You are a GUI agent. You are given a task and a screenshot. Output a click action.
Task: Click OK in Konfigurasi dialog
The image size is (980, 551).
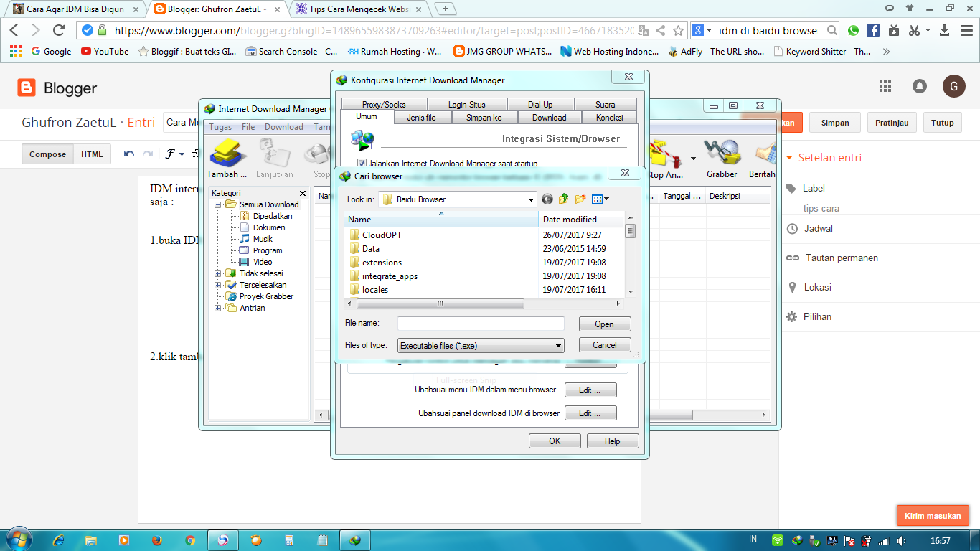(x=555, y=441)
